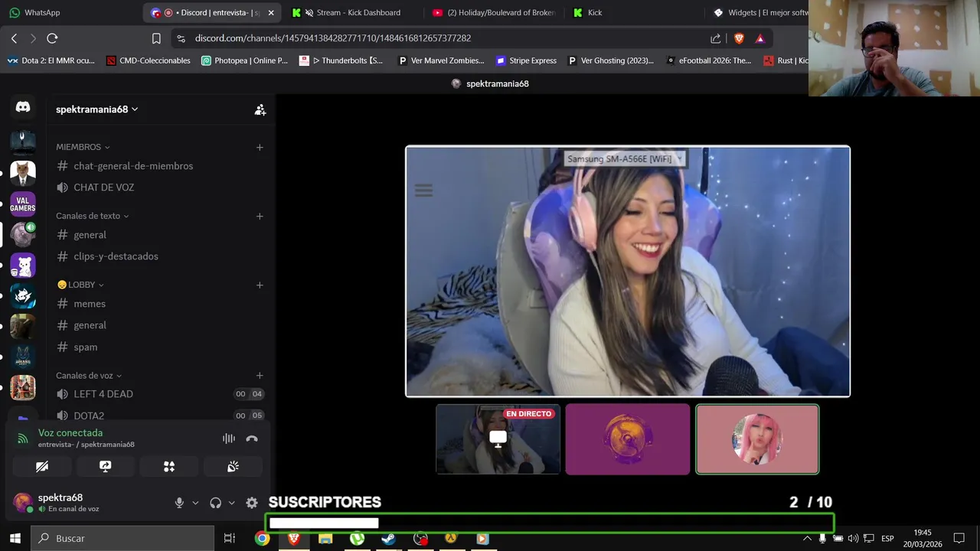Select the EN DIRECTO stream thumbnail

click(498, 439)
